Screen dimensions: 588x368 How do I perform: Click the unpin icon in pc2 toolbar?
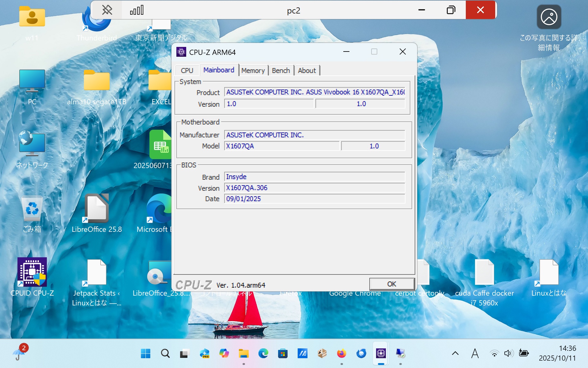(x=107, y=10)
